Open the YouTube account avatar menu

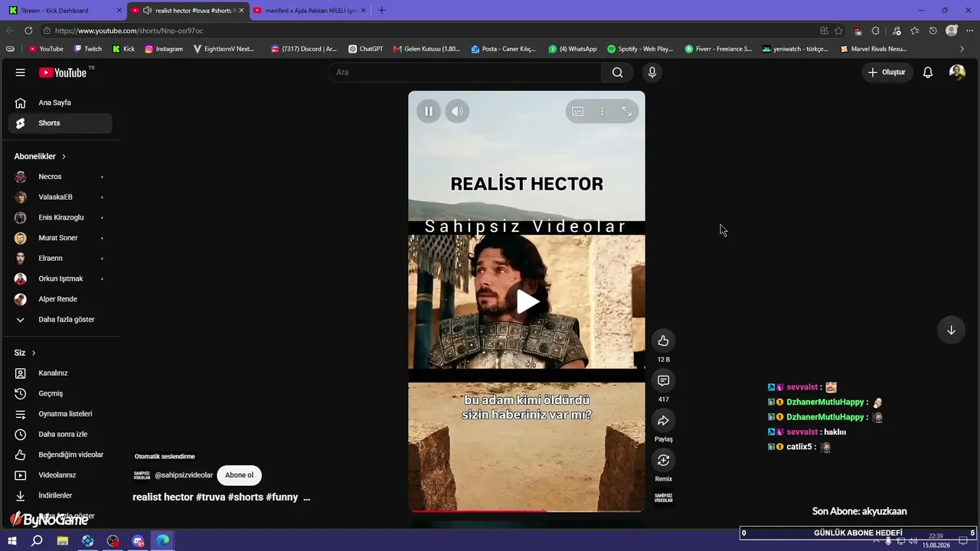[x=957, y=72]
